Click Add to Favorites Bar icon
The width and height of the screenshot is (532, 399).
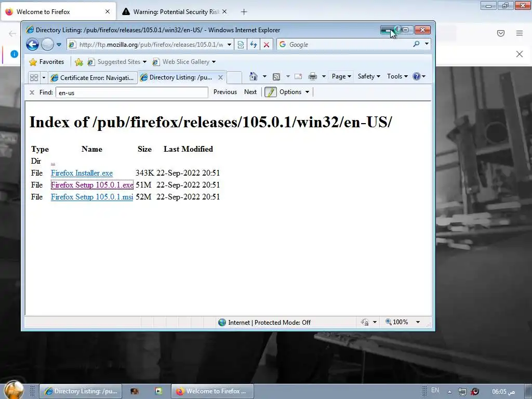(x=79, y=62)
